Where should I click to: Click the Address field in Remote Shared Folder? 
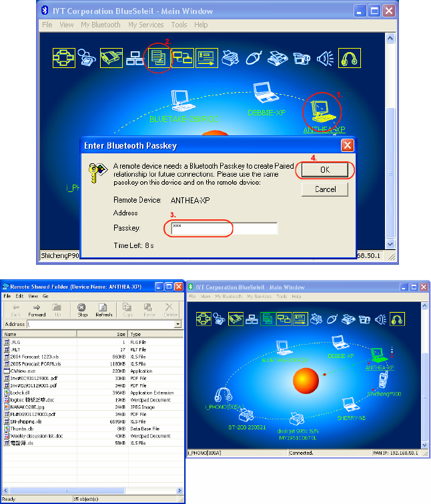(101, 324)
